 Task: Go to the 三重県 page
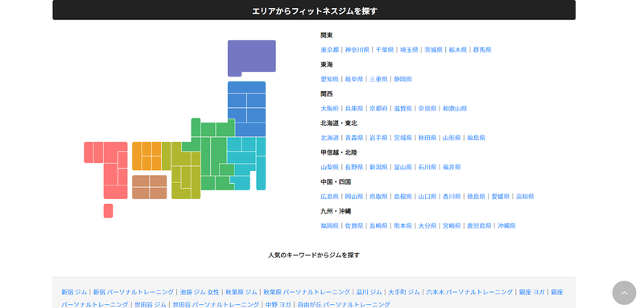pos(378,79)
